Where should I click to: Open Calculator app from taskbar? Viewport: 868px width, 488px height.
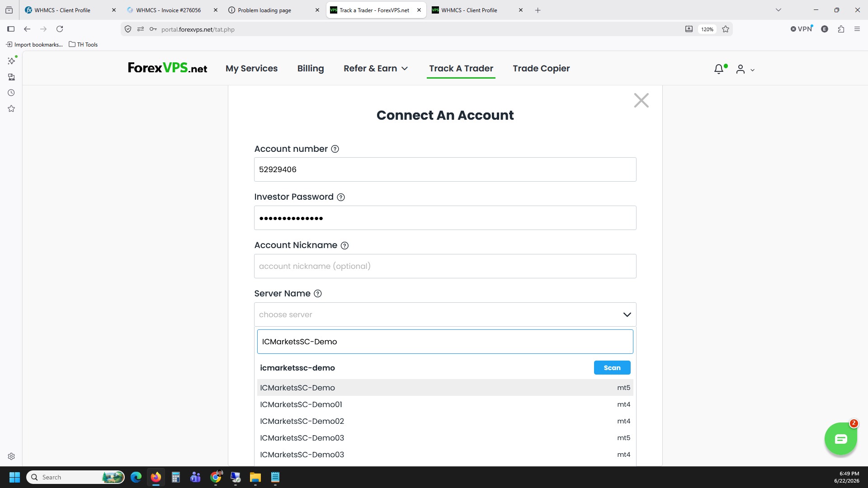pyautogui.click(x=176, y=477)
